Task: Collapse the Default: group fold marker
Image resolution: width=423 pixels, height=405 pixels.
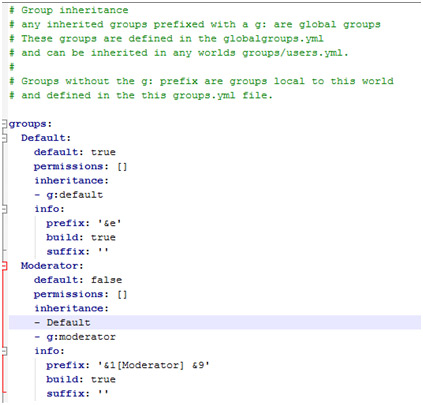Action: (x=4, y=138)
